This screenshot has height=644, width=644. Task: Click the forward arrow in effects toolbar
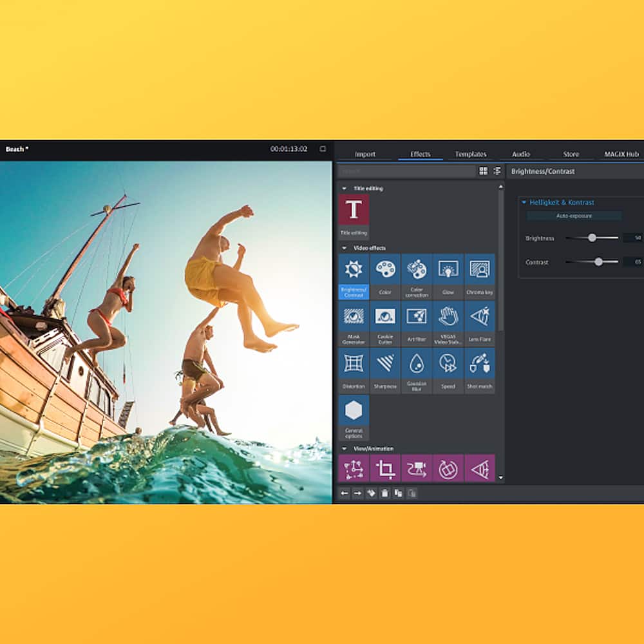(357, 493)
